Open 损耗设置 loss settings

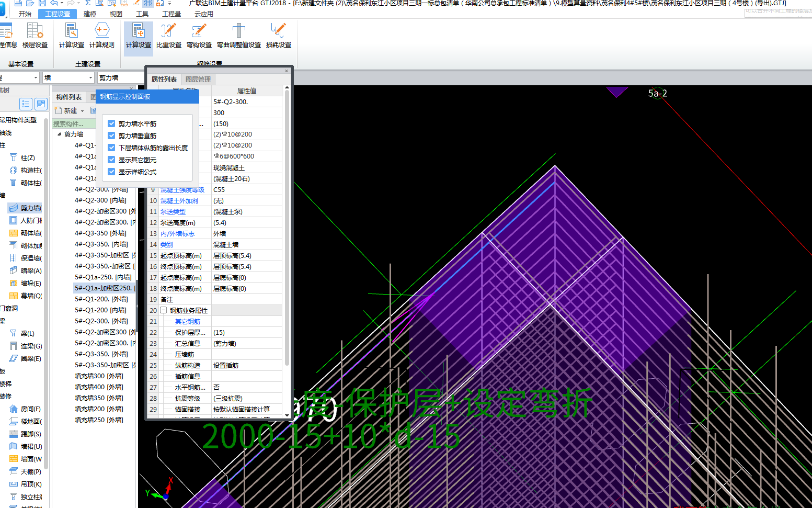coord(278,36)
